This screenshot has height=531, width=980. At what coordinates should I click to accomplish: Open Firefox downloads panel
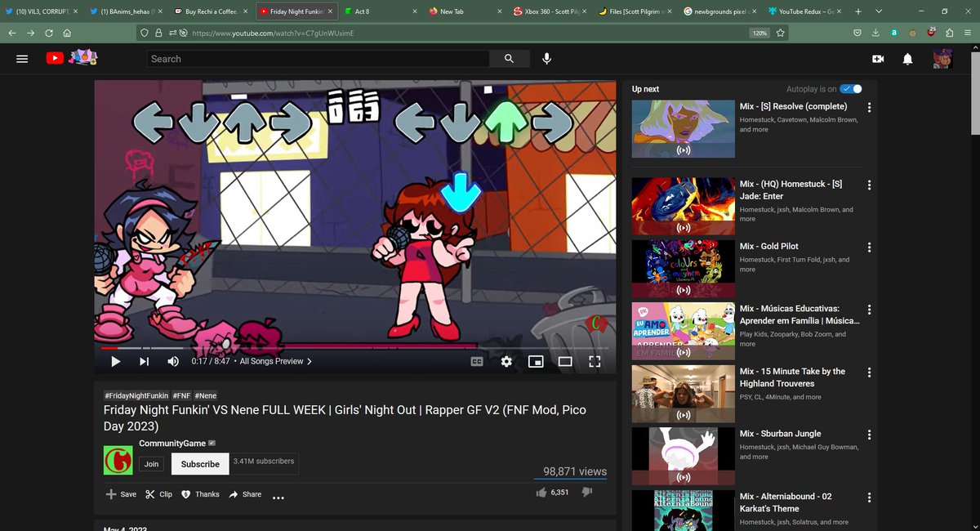point(875,33)
